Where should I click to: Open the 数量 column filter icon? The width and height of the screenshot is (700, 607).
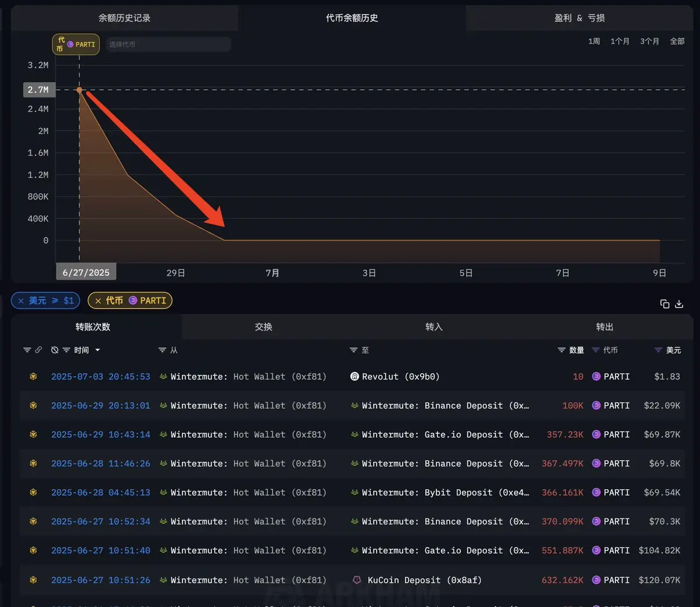561,350
